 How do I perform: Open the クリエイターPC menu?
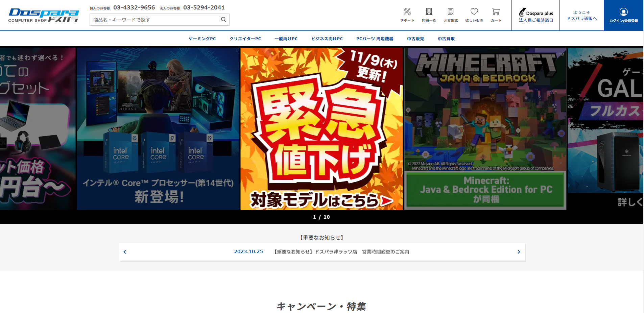[x=245, y=39]
